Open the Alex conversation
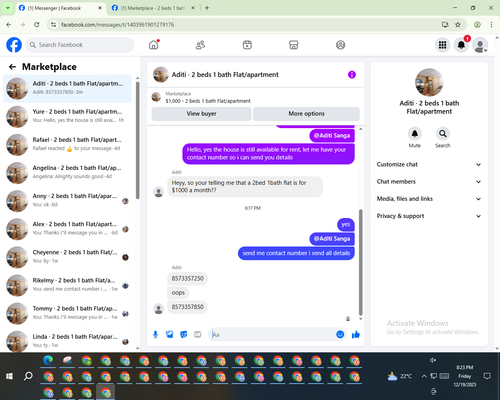The image size is (500, 400). [x=67, y=229]
